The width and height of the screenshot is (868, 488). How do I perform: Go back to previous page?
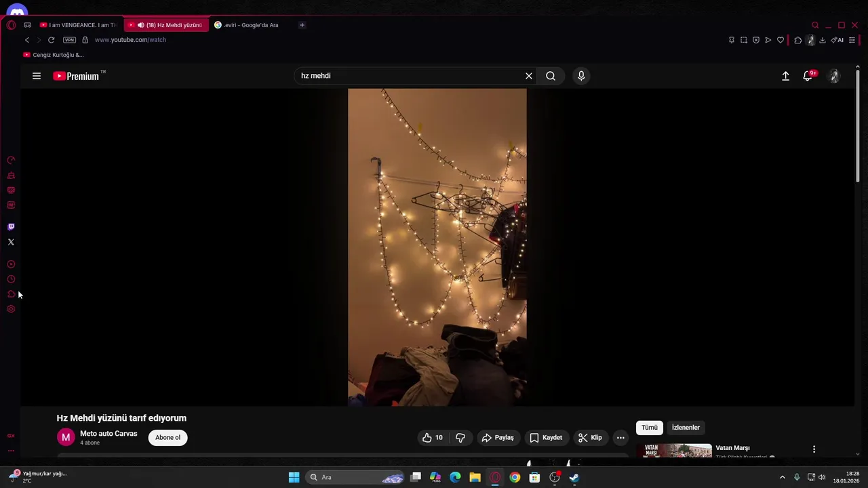click(x=27, y=40)
